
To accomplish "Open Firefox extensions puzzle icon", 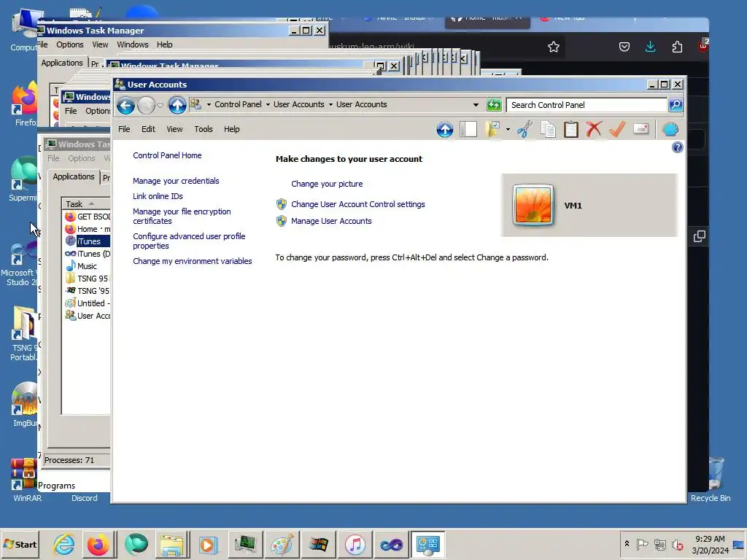I will [677, 47].
